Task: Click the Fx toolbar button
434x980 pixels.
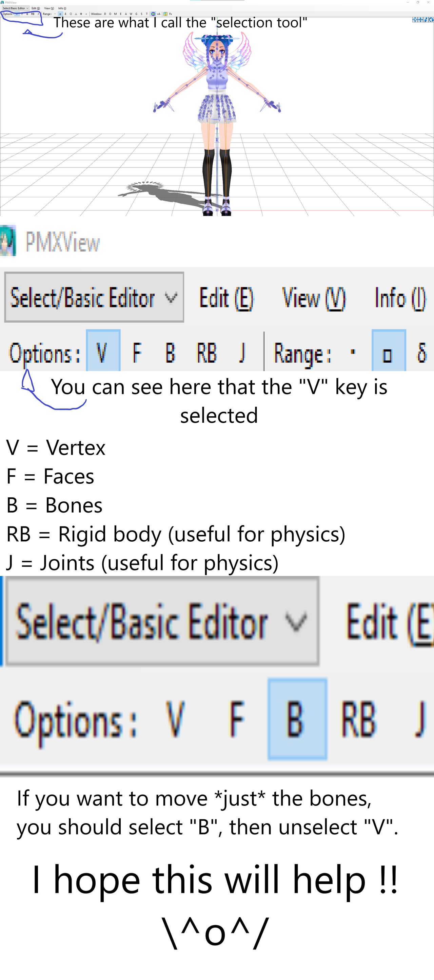Action: pyautogui.click(x=171, y=14)
